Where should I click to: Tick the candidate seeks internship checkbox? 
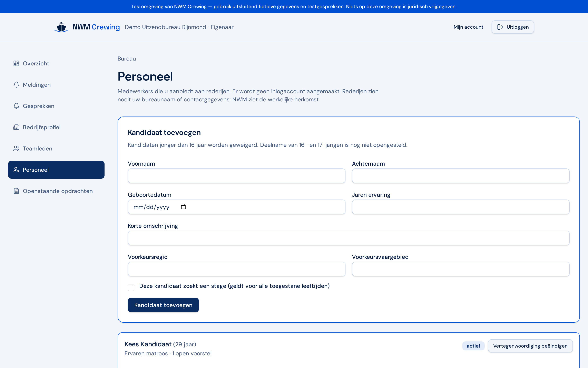pyautogui.click(x=131, y=288)
